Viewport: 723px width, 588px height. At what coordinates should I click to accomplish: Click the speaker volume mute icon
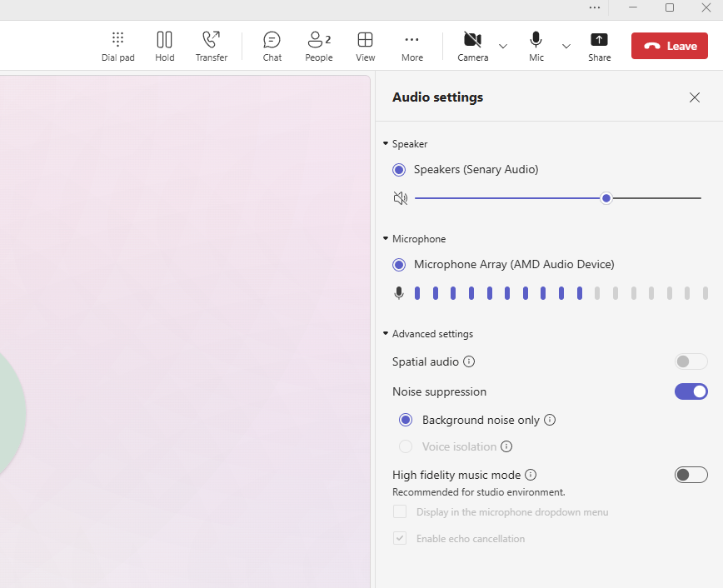point(400,198)
